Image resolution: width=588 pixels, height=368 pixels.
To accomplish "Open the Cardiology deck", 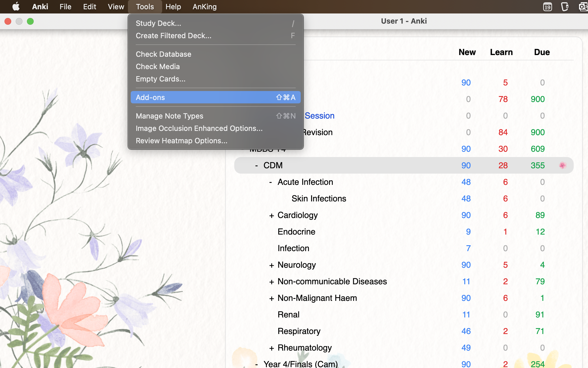I will (x=297, y=215).
